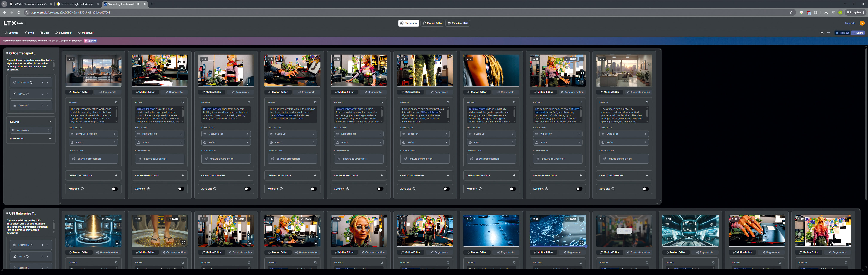This screenshot has width=868, height=275.
Task: Open Tools on Office shot 8
Action: coord(571,59)
